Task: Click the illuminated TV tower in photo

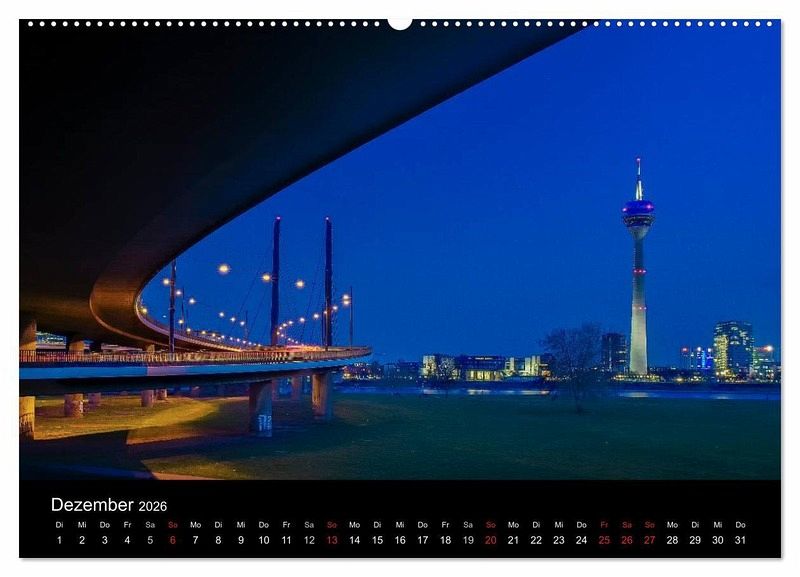Action: (x=638, y=270)
